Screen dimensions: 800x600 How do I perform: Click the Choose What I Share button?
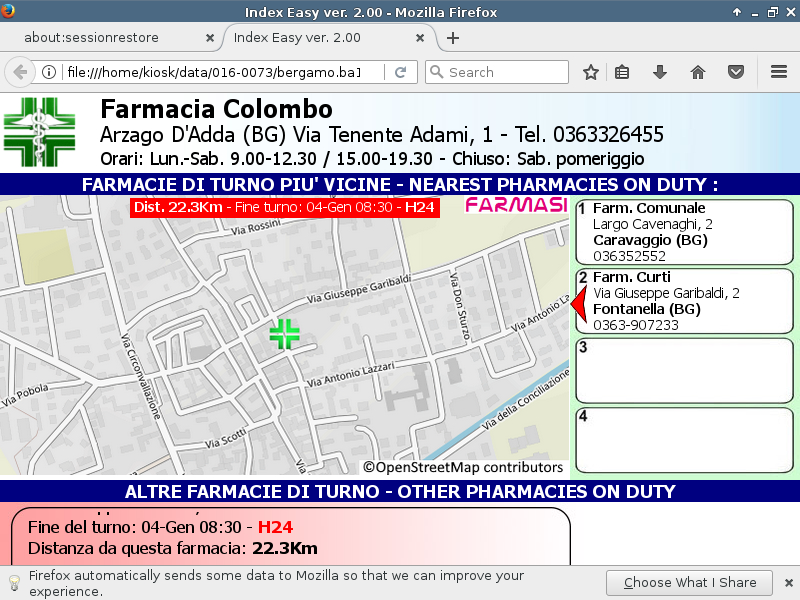[x=690, y=583]
